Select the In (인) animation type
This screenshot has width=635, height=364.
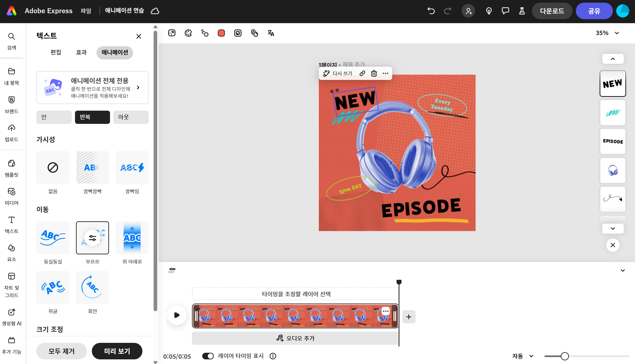point(54,117)
